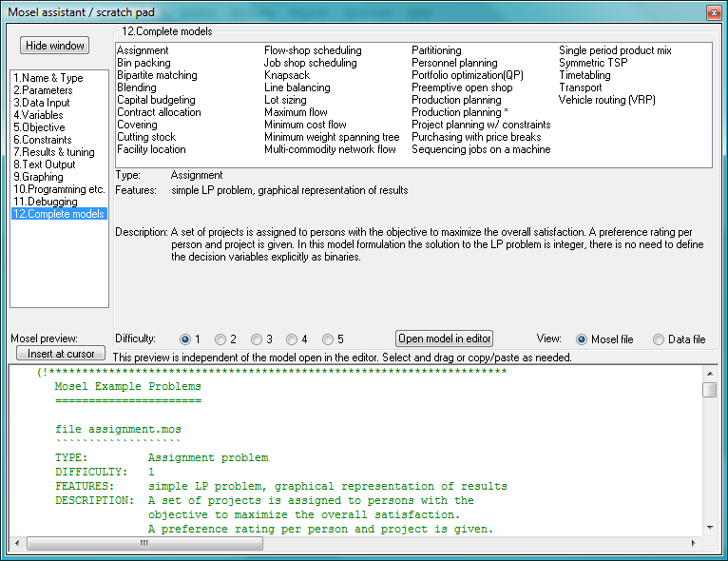Pick the Vehicle routing (VRP) model
The height and width of the screenshot is (561, 728).
pos(607,100)
